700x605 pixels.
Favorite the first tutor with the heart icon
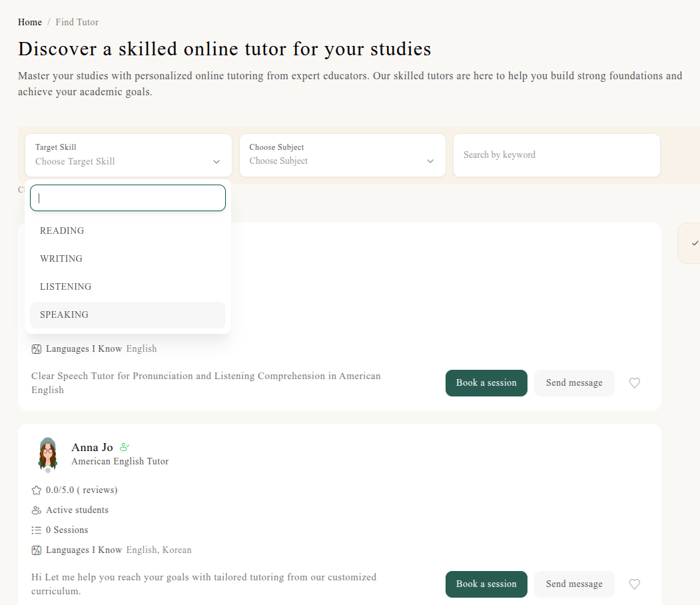tap(634, 383)
